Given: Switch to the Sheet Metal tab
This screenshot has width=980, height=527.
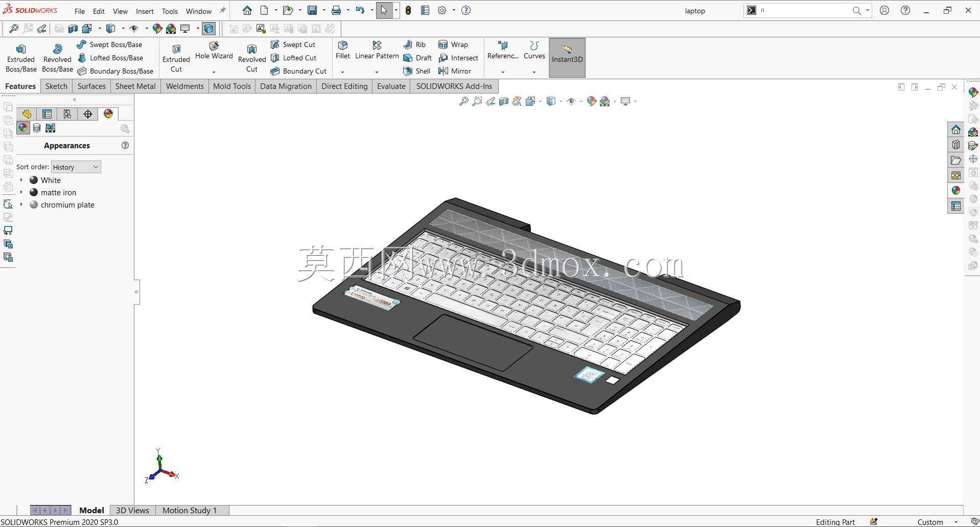Looking at the screenshot, I should (x=135, y=86).
